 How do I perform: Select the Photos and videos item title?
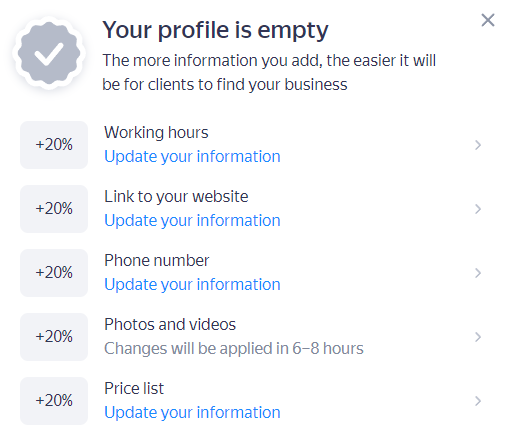pos(170,325)
